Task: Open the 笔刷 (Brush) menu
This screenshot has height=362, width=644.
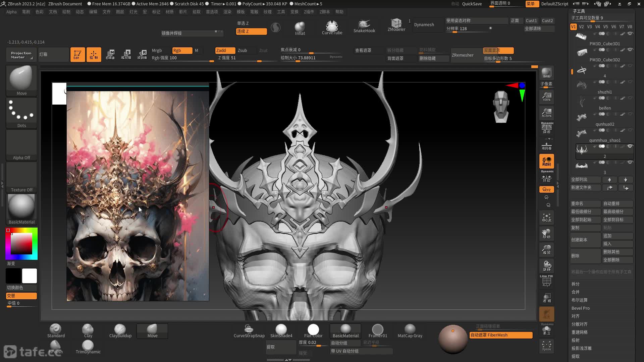Action: coord(26,12)
